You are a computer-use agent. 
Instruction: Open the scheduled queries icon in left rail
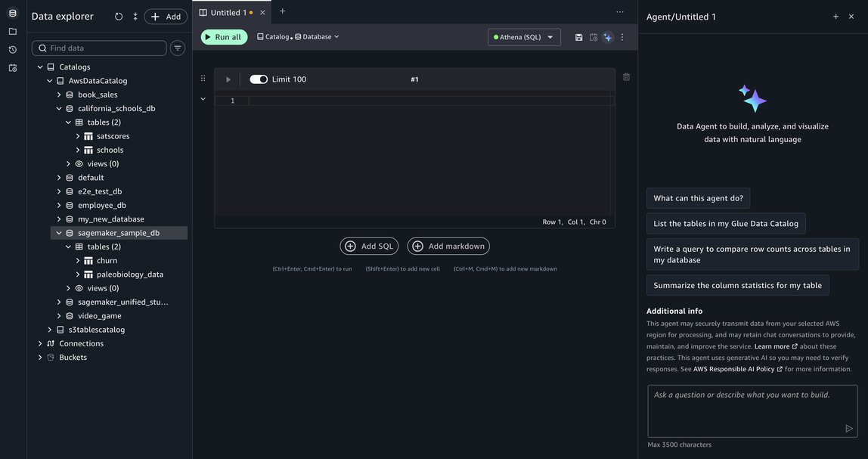pos(13,68)
